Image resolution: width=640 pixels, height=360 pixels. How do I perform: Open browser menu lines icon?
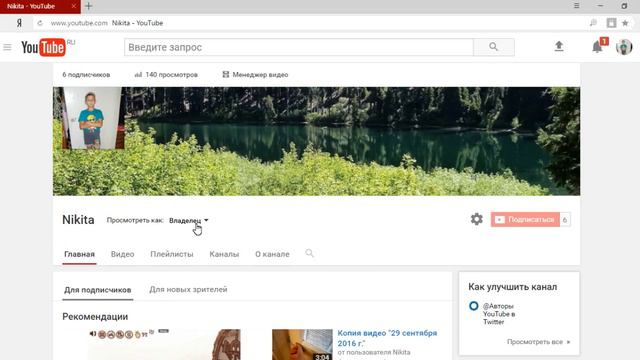pyautogui.click(x=576, y=6)
